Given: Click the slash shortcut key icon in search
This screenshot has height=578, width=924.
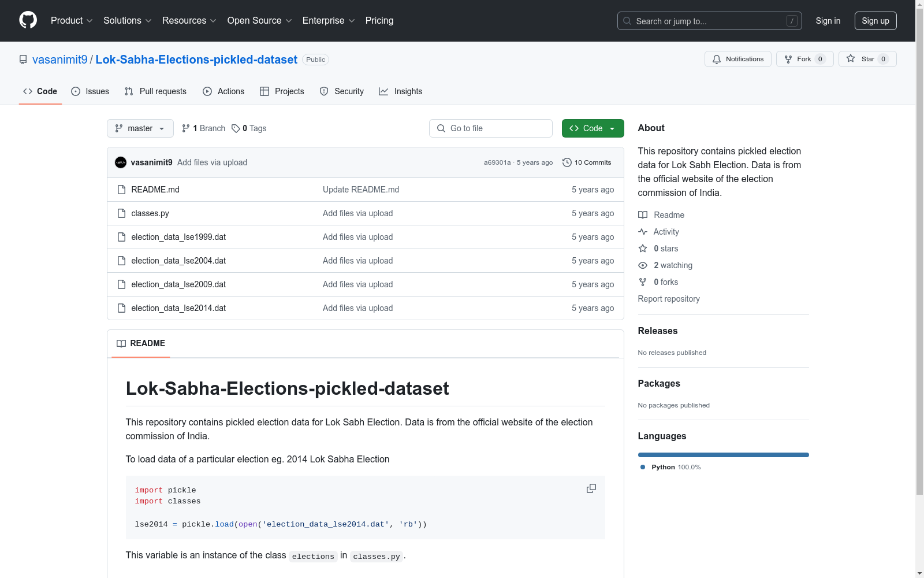Looking at the screenshot, I should pos(792,21).
